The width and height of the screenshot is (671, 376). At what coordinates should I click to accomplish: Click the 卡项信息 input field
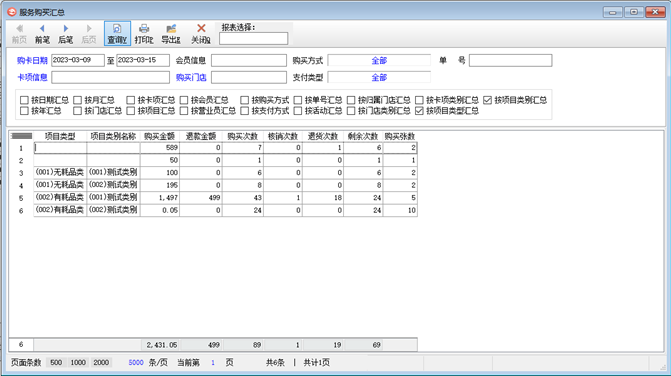(x=110, y=77)
